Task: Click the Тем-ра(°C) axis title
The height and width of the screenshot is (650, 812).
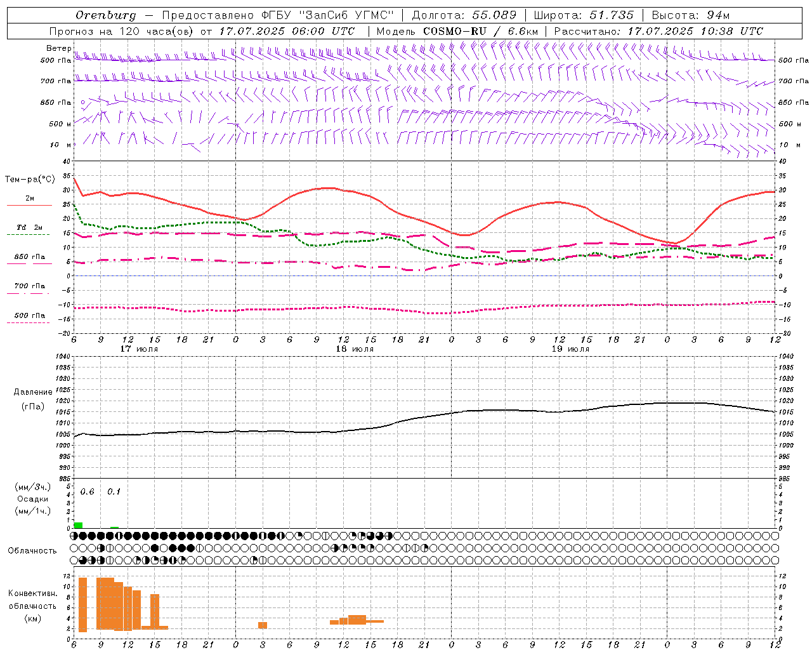Action: coord(30,180)
